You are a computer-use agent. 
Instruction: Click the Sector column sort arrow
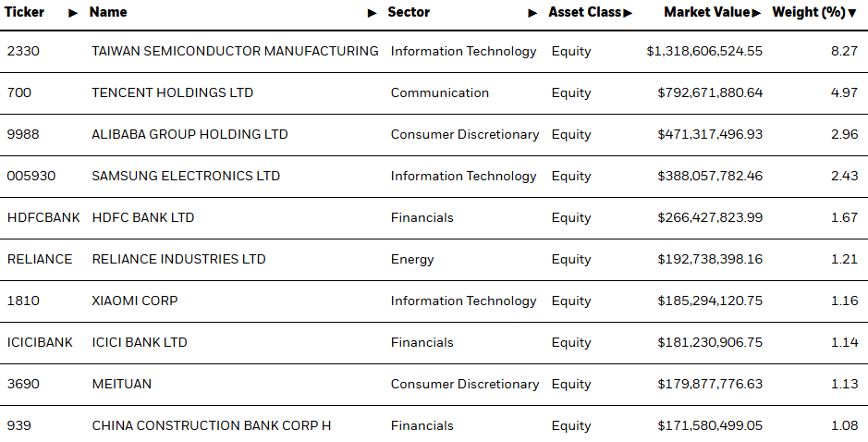click(x=532, y=13)
